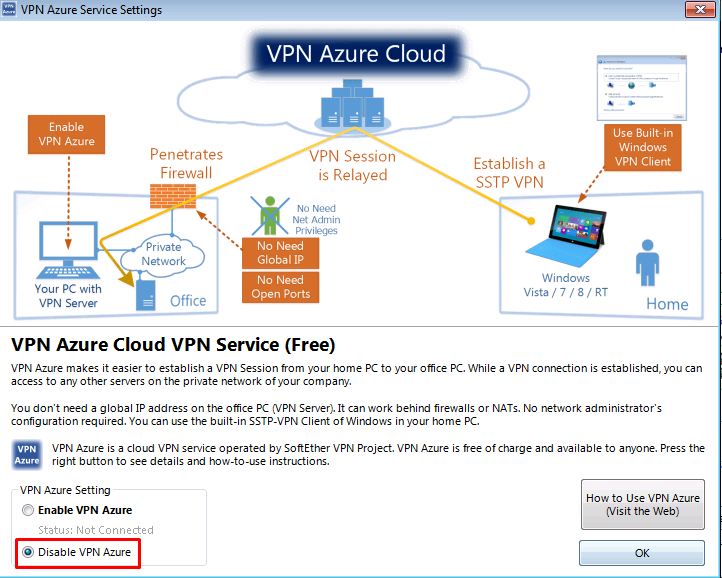Image resolution: width=722 pixels, height=578 pixels.
Task: Click the Establish a SSTP VPN label
Action: coord(509,173)
